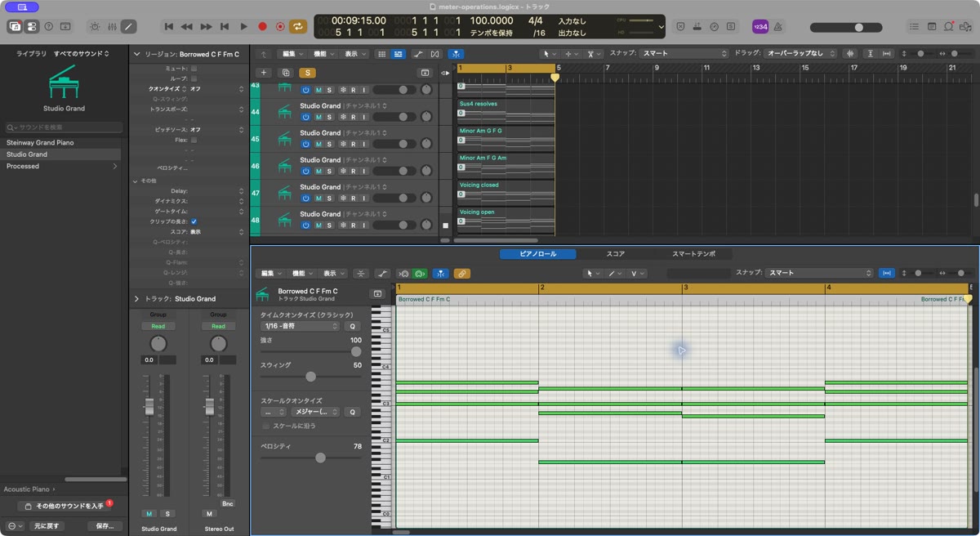Toggle the Library panel button
The height and width of the screenshot is (536, 980).
click(15, 26)
